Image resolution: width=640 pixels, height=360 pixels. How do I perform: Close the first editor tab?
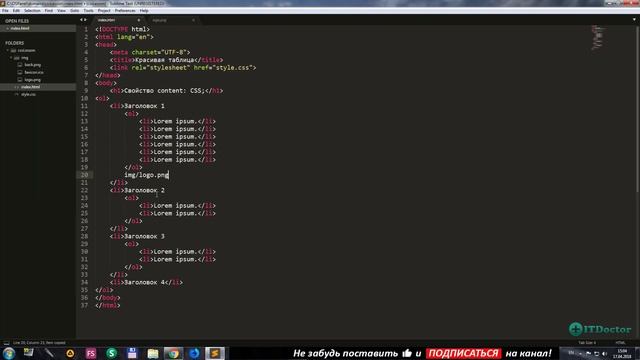point(139,20)
